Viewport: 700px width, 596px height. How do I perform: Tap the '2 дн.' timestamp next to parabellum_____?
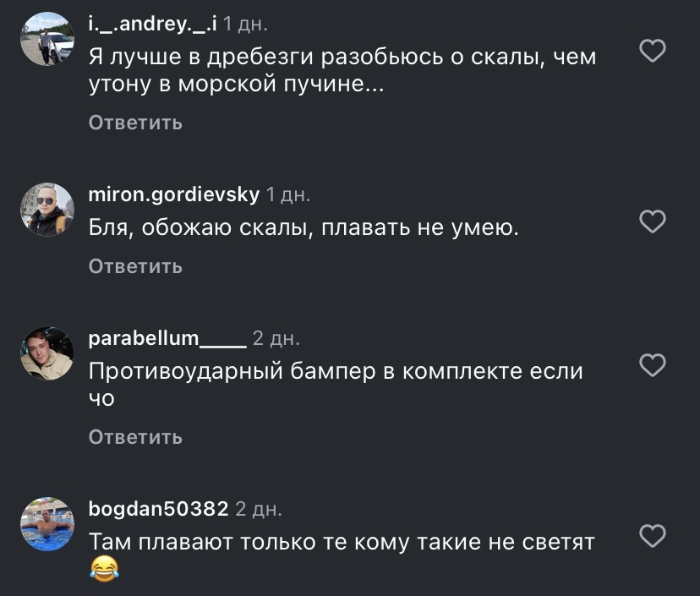coord(276,338)
